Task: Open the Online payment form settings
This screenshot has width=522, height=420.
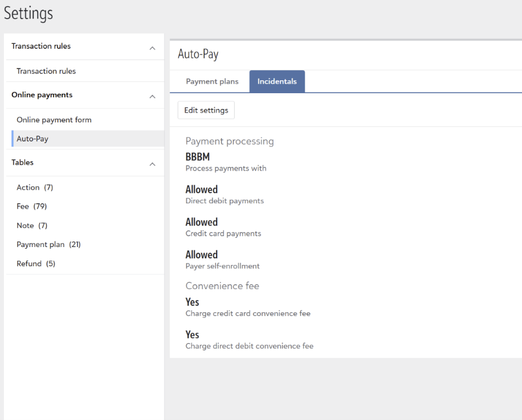Action: click(x=54, y=120)
